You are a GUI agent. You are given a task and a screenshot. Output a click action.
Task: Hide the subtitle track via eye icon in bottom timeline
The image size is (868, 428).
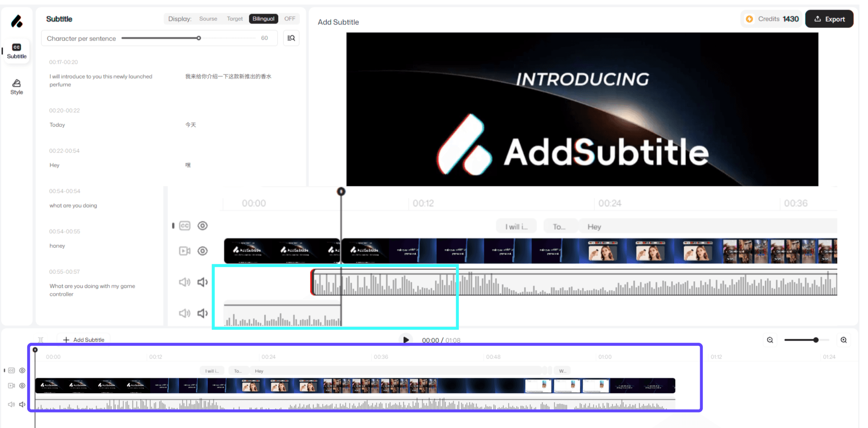pos(22,371)
